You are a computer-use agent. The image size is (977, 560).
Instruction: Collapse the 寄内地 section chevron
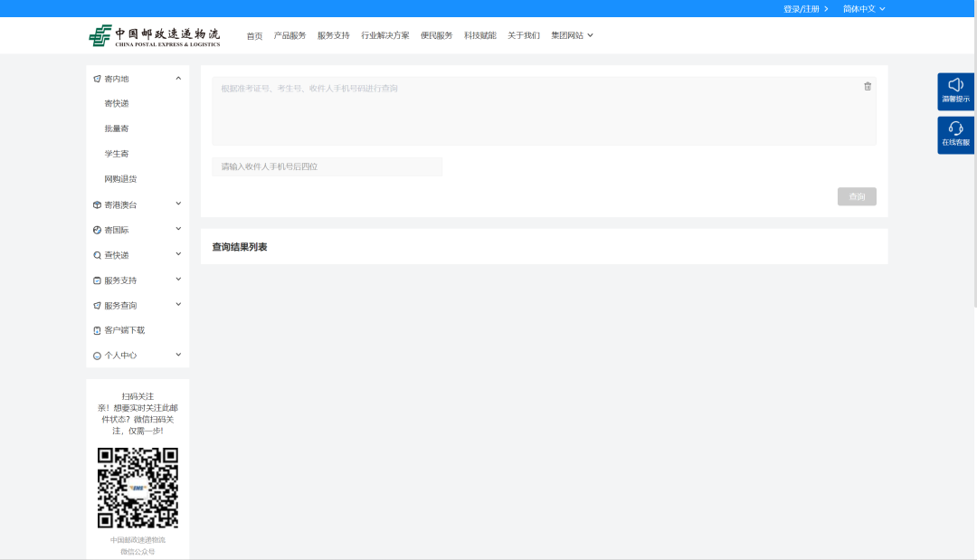pyautogui.click(x=178, y=79)
